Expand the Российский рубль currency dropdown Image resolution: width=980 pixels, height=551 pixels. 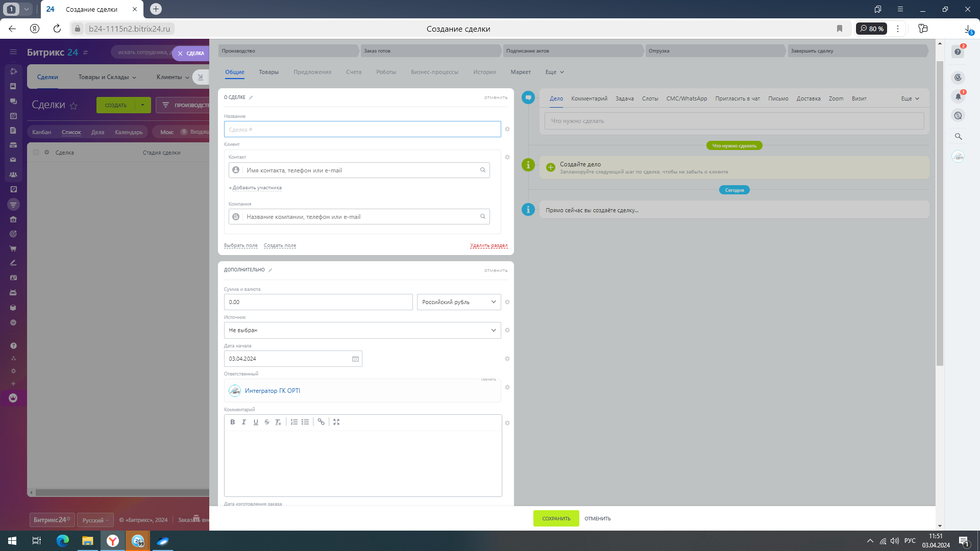pyautogui.click(x=458, y=302)
